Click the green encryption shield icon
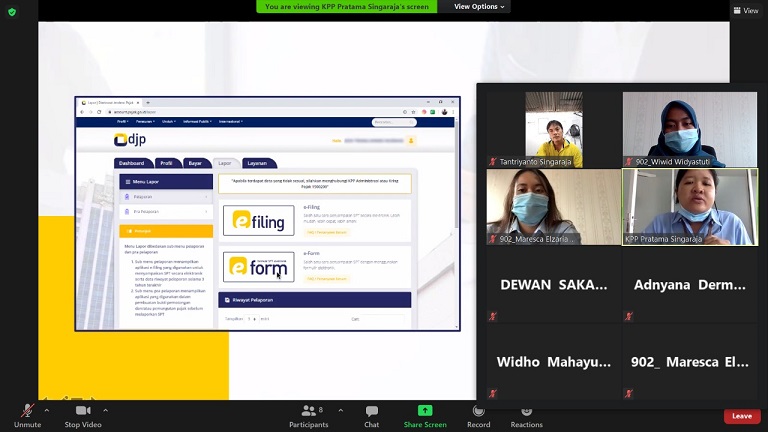 pyautogui.click(x=12, y=11)
